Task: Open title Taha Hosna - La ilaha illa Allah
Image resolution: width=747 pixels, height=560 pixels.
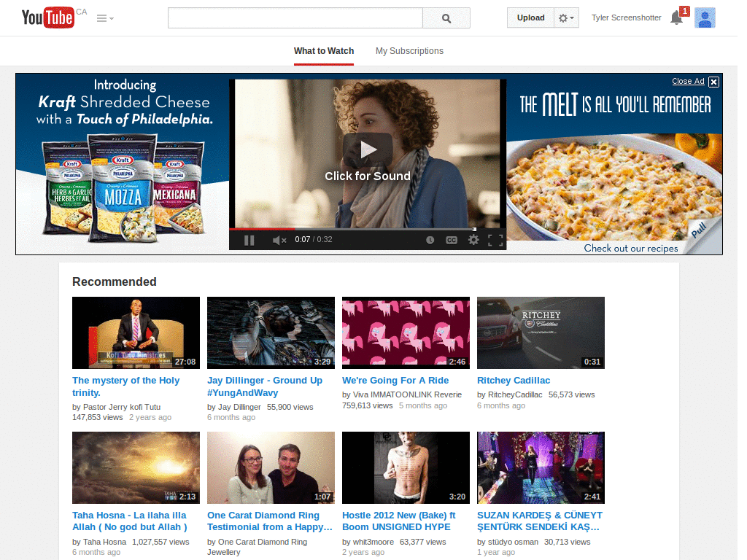Action: [130, 521]
